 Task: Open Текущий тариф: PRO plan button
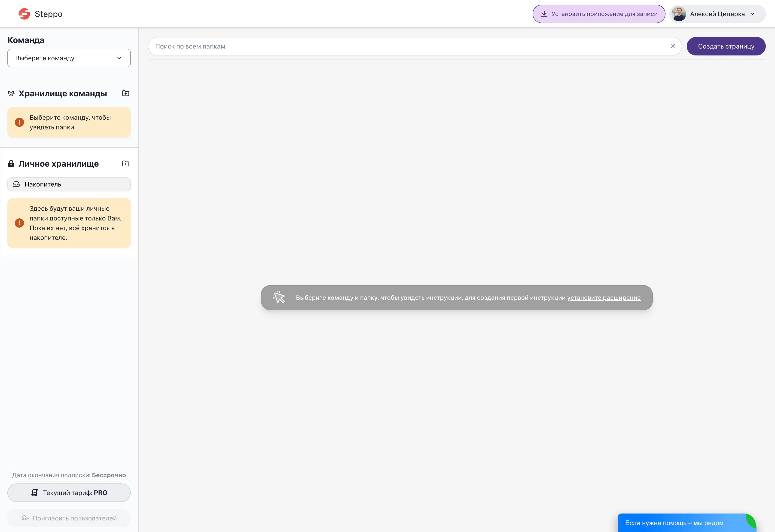(69, 493)
